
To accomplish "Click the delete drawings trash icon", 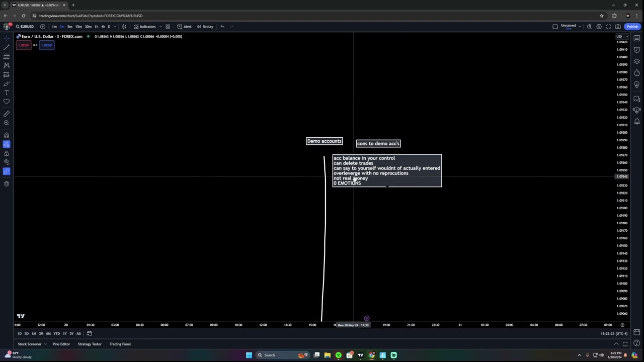I will [x=7, y=184].
